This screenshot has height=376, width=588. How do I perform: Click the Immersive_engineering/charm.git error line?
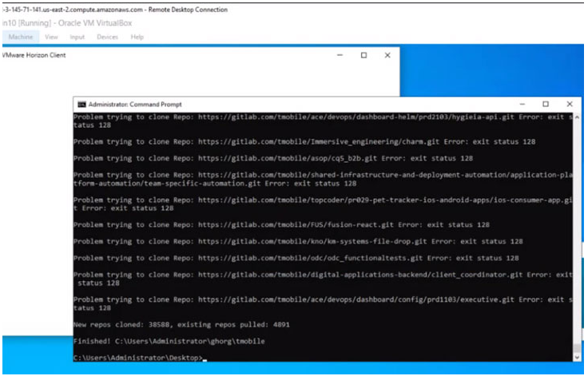coord(304,142)
